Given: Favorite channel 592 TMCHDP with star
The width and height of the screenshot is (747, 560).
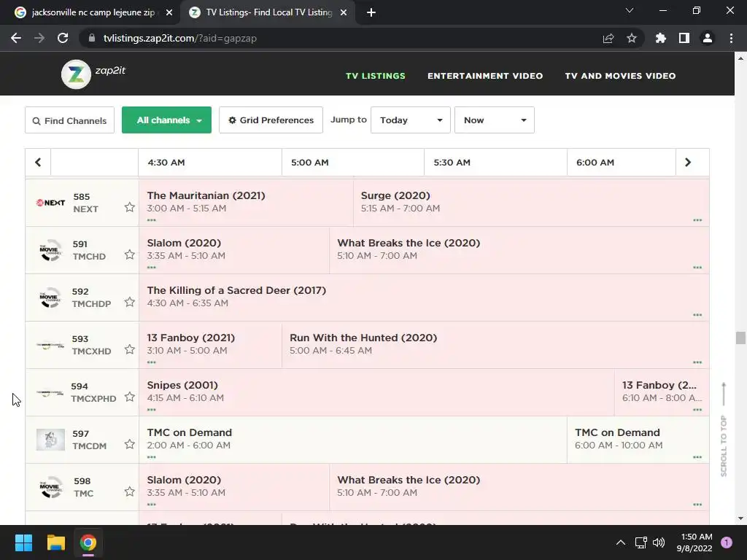Looking at the screenshot, I should click(130, 302).
